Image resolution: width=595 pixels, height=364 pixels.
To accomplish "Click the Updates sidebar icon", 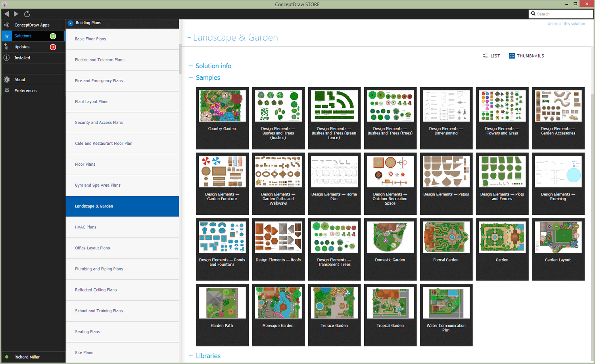I will pyautogui.click(x=6, y=47).
